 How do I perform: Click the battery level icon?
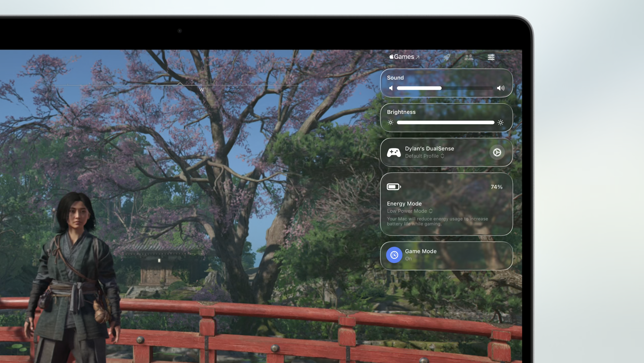coord(394,187)
